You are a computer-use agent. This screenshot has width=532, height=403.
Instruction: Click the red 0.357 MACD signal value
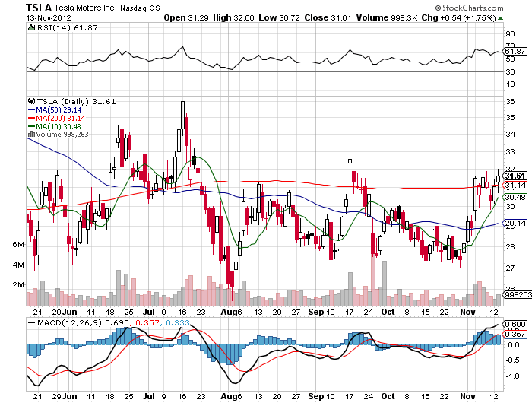[147, 322]
